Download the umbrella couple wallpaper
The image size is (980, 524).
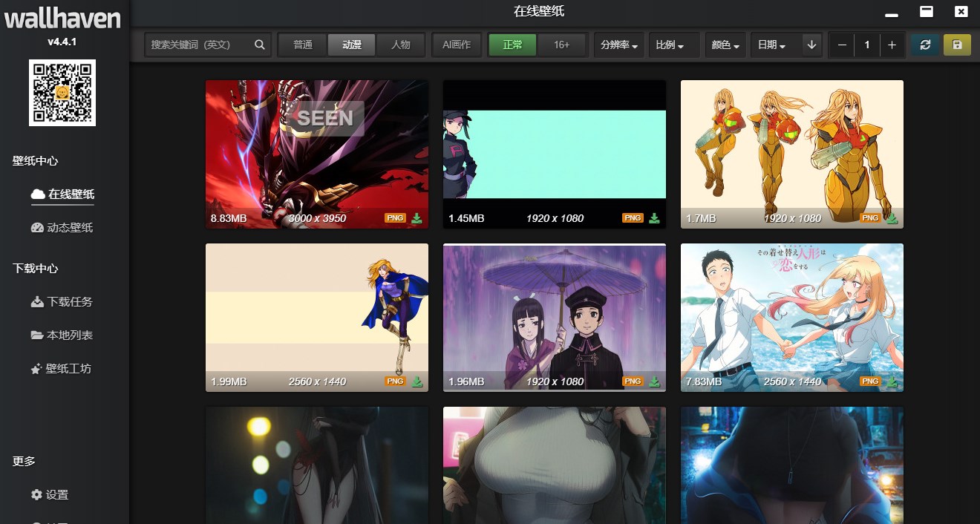[655, 381]
